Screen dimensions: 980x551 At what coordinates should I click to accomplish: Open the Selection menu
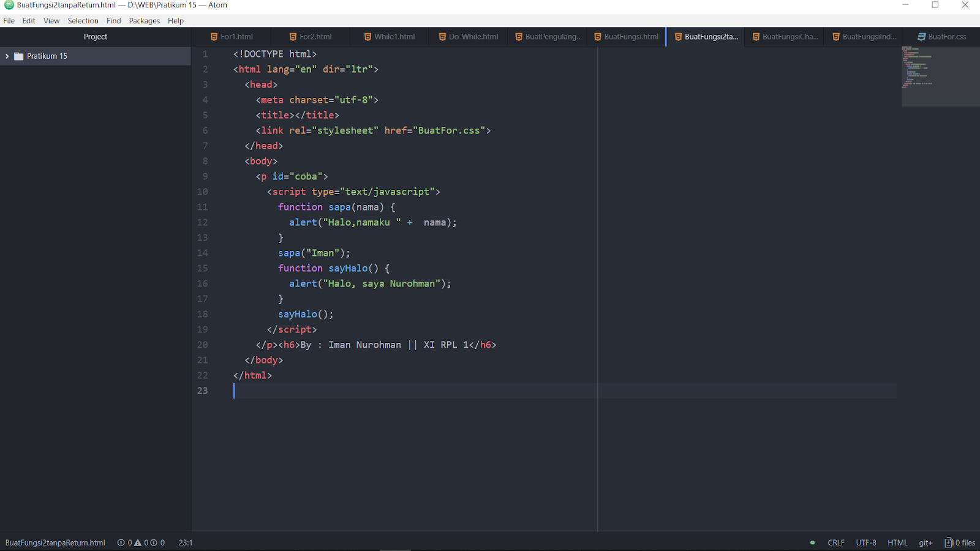pos(83,20)
